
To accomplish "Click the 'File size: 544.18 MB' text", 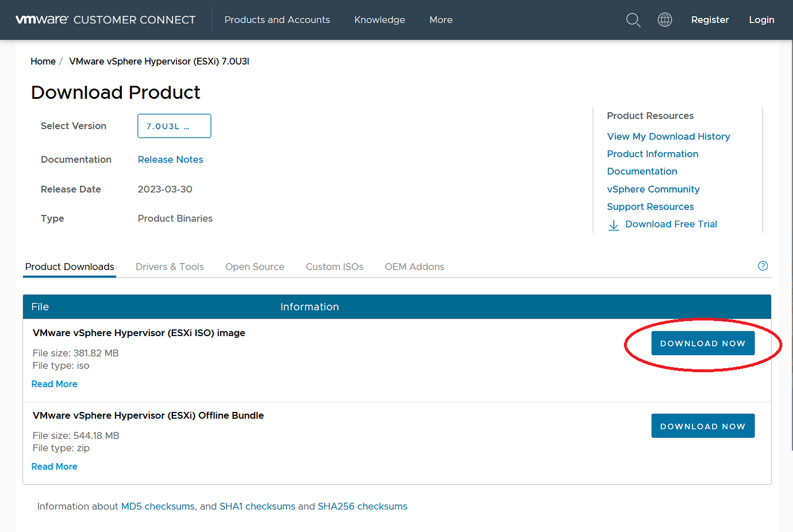I will [x=76, y=435].
